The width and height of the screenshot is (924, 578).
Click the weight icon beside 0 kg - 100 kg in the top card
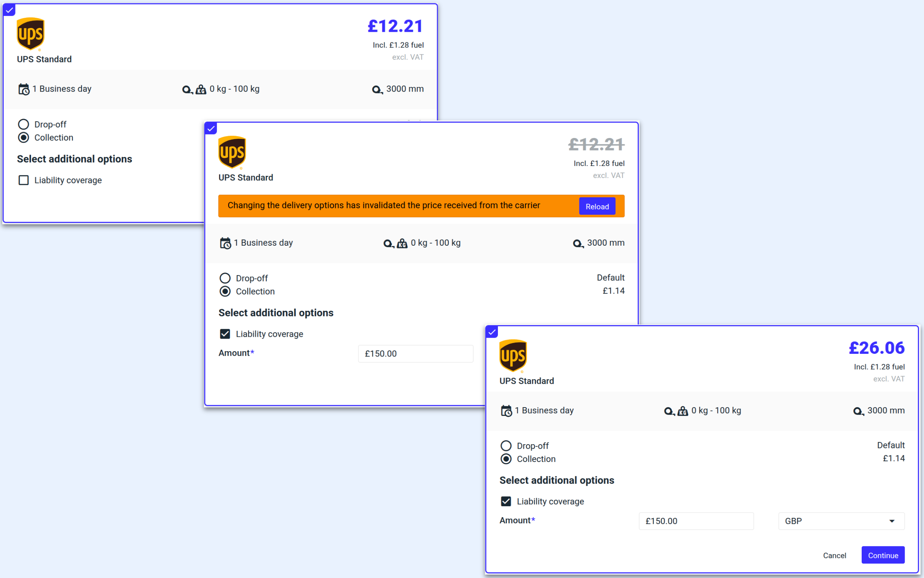click(x=201, y=90)
